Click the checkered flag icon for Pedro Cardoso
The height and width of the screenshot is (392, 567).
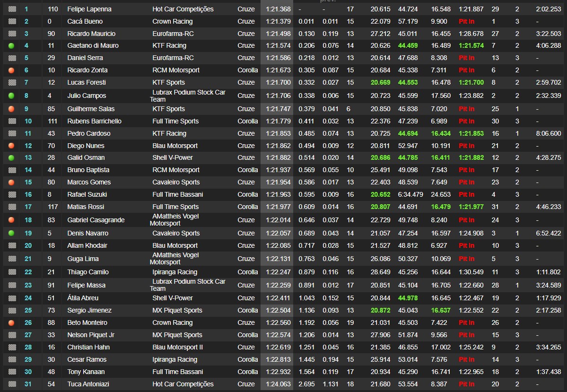12,133
